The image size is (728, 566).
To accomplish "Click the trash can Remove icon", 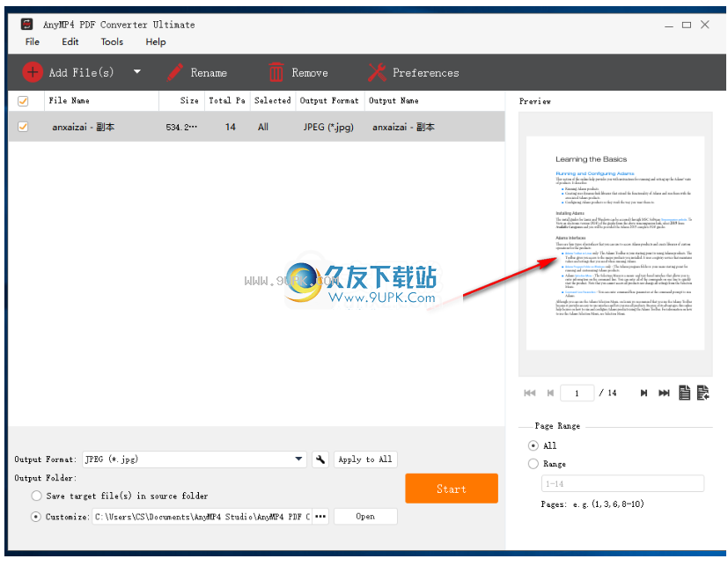I will (276, 72).
